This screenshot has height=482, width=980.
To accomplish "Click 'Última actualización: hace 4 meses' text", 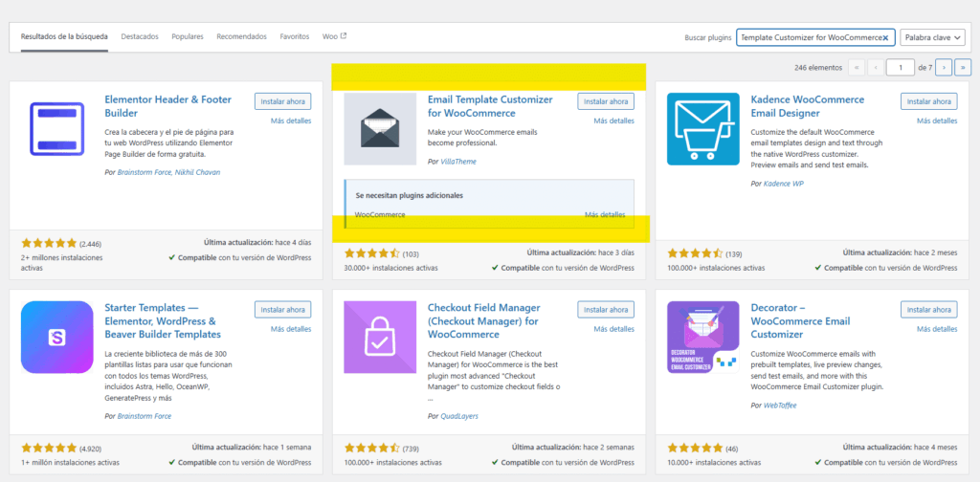I will [x=900, y=448].
